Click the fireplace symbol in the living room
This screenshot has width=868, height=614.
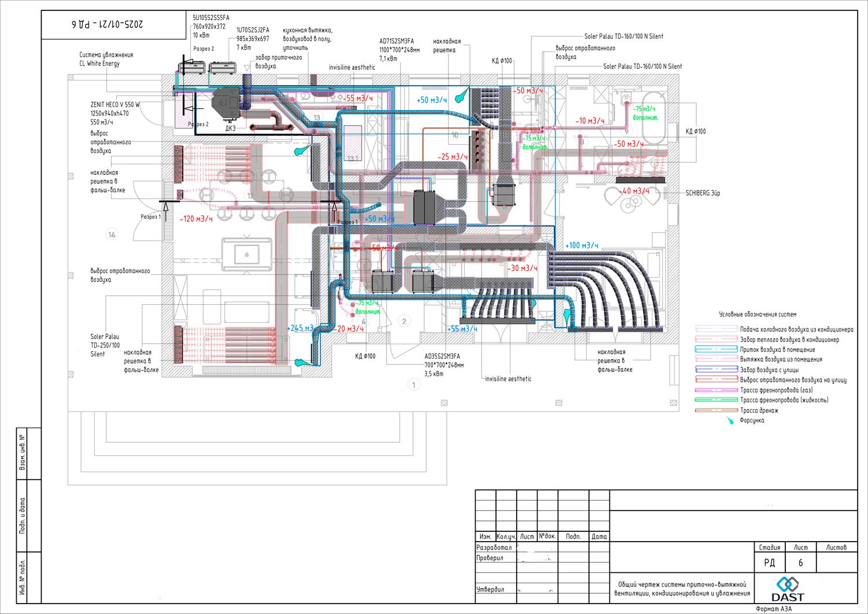[247, 253]
